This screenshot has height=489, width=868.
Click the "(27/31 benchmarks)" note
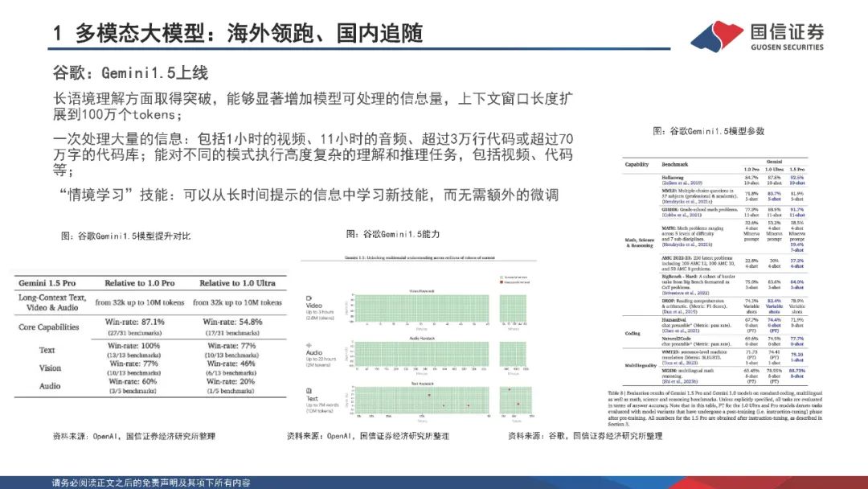point(134,333)
